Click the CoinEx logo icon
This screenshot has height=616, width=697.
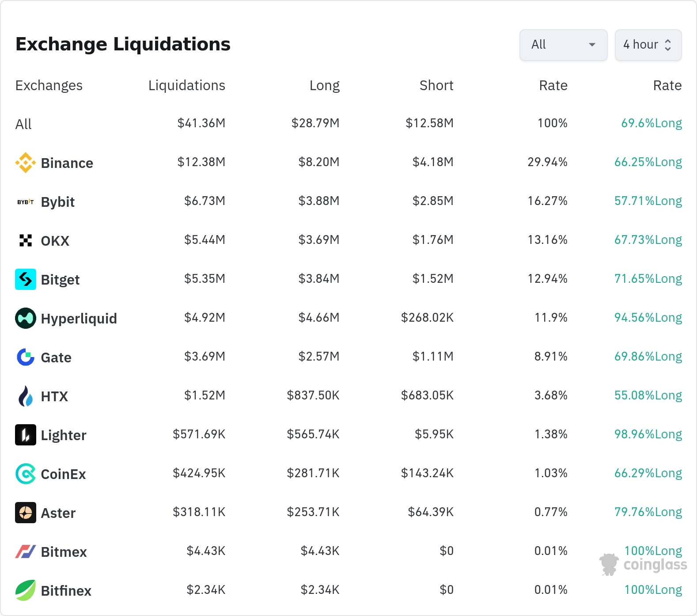26,474
